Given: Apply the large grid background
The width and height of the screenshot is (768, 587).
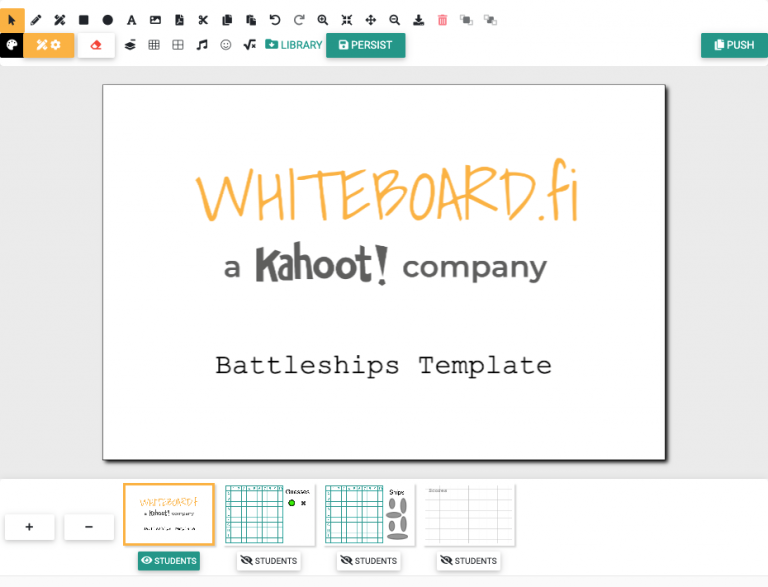Looking at the screenshot, I should point(178,45).
